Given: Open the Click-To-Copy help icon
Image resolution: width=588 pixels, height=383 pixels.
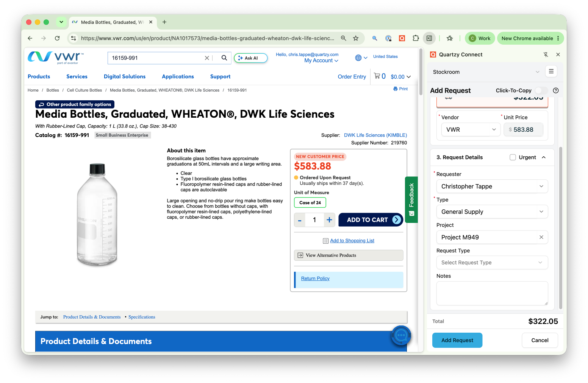Looking at the screenshot, I should pos(556,90).
